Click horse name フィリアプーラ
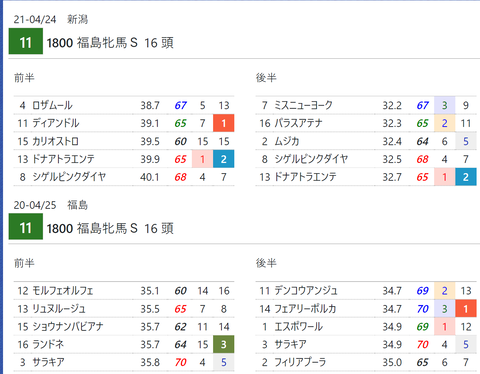Image resolution: width=480 pixels, height=374 pixels. [x=300, y=362]
